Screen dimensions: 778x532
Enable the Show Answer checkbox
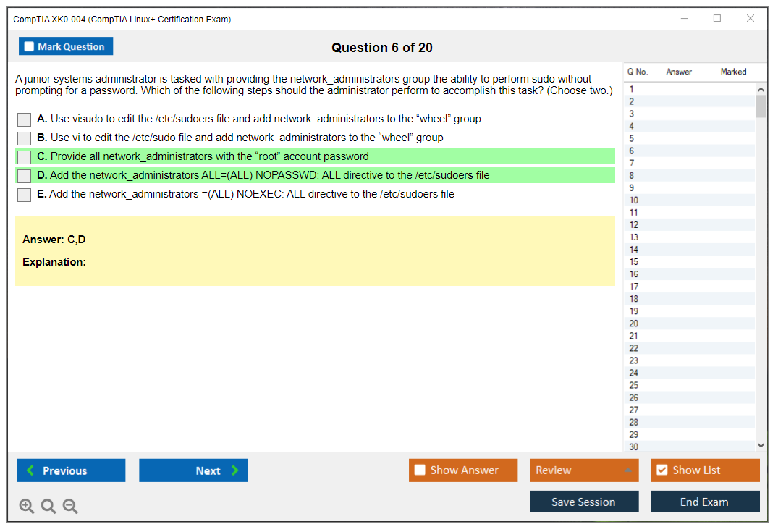pyautogui.click(x=420, y=470)
